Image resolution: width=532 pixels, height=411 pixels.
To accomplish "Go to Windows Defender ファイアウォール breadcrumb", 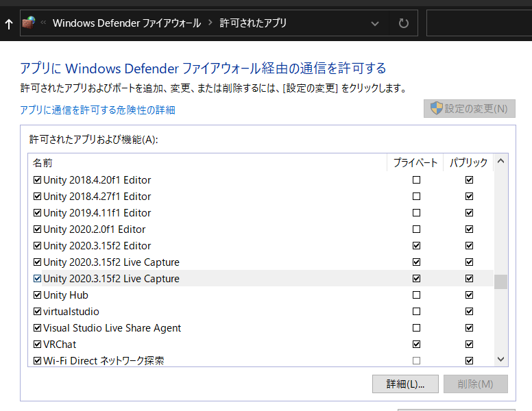I will click(127, 23).
